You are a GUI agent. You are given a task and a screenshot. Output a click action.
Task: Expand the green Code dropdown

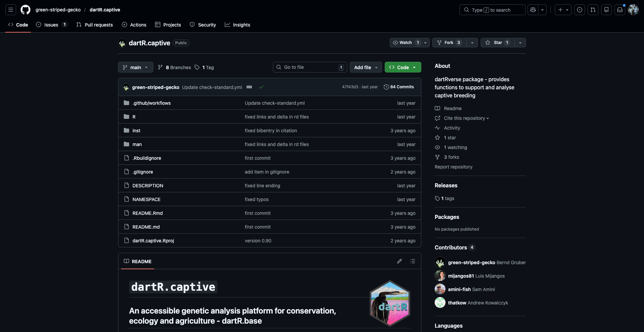[x=403, y=67]
